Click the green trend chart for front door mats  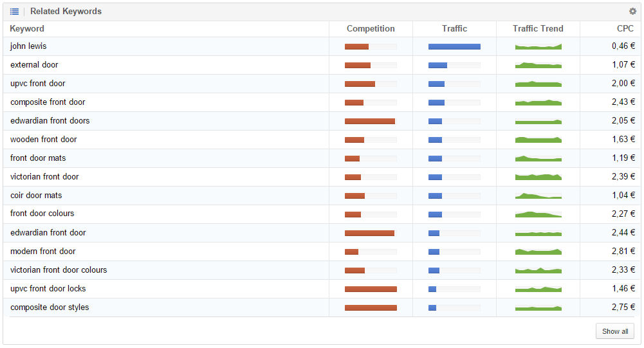[x=538, y=158]
